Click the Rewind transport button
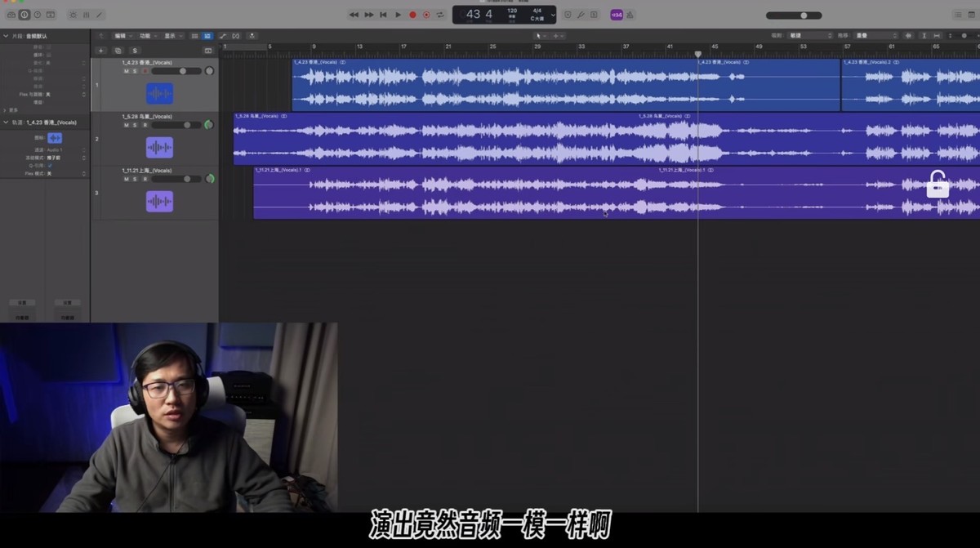 pos(354,15)
